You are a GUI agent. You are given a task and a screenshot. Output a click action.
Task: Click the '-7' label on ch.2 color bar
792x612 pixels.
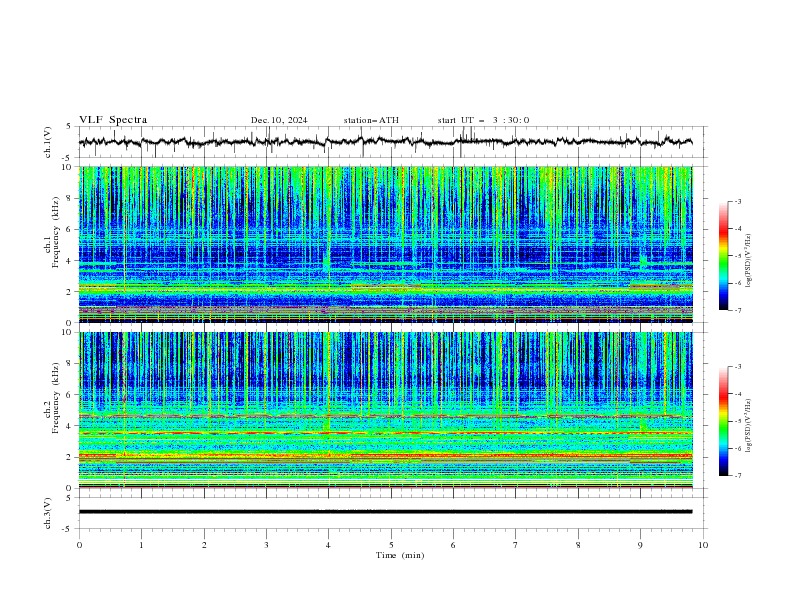pyautogui.click(x=737, y=475)
